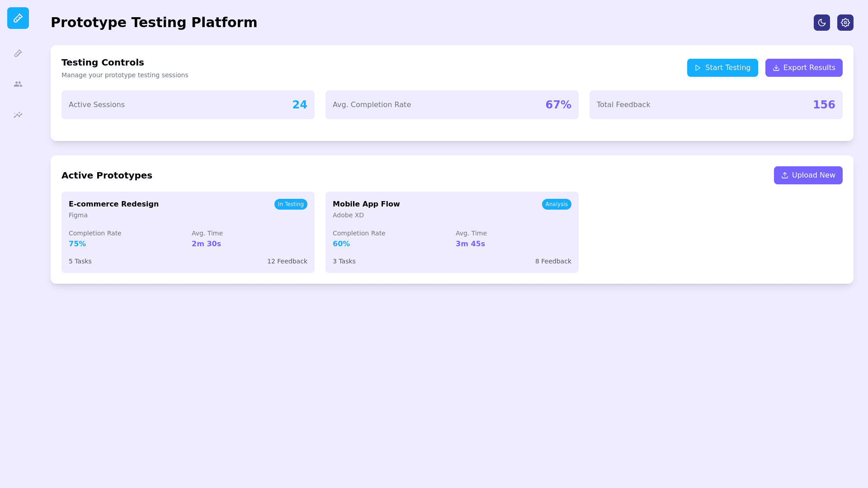Click Upload New button
The width and height of the screenshot is (868, 488).
(808, 175)
